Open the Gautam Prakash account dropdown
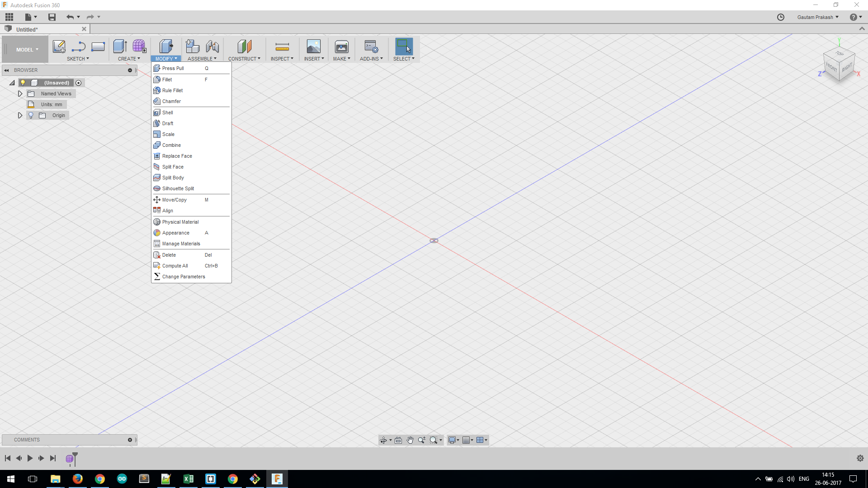 (818, 17)
